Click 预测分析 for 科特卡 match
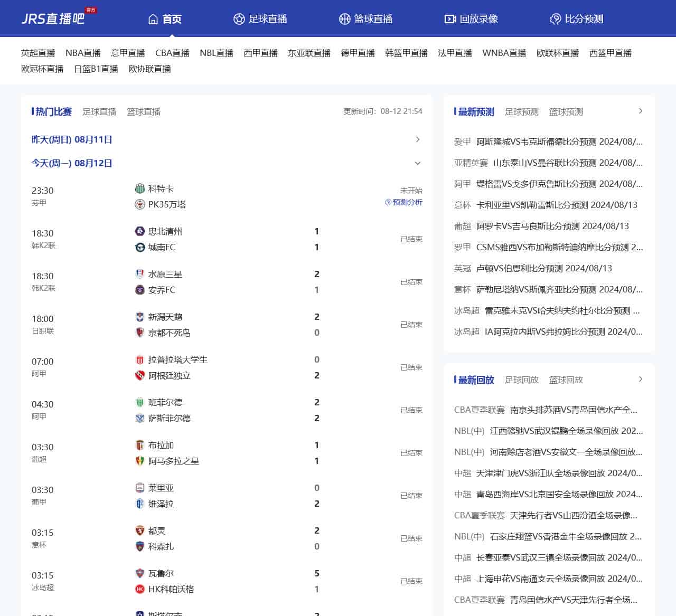This screenshot has width=676, height=616. 404,202
